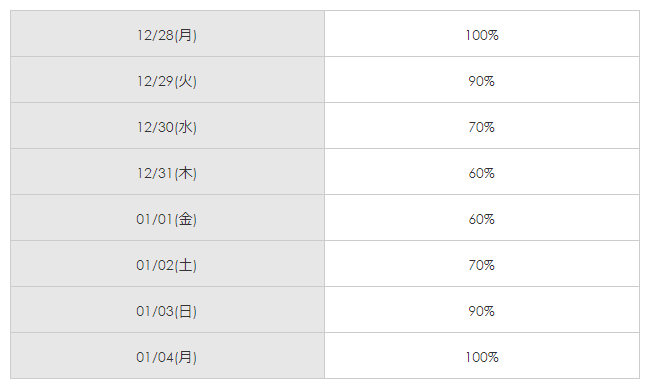Select the 12/30(水) date cell

coord(167,126)
